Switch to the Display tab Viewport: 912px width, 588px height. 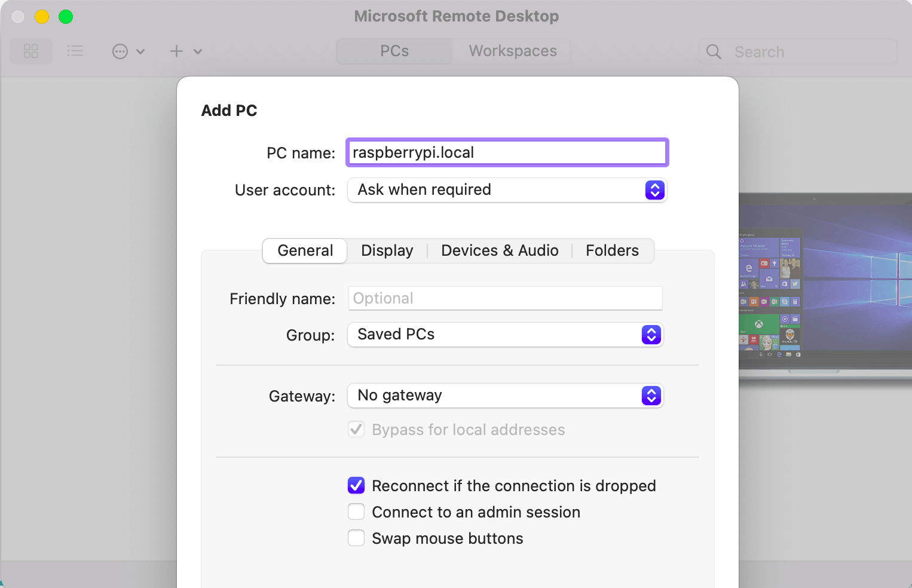pos(387,250)
